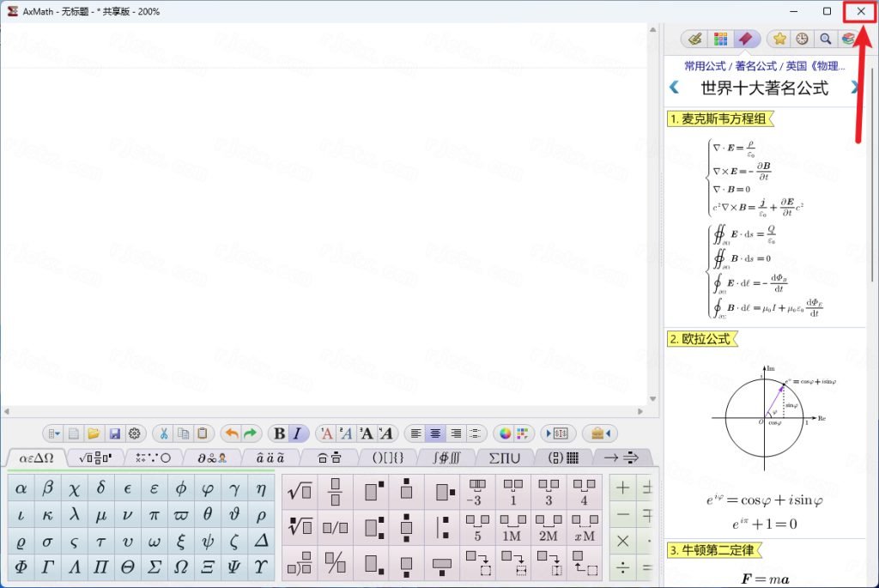Select text style 1 (red A)

click(326, 433)
